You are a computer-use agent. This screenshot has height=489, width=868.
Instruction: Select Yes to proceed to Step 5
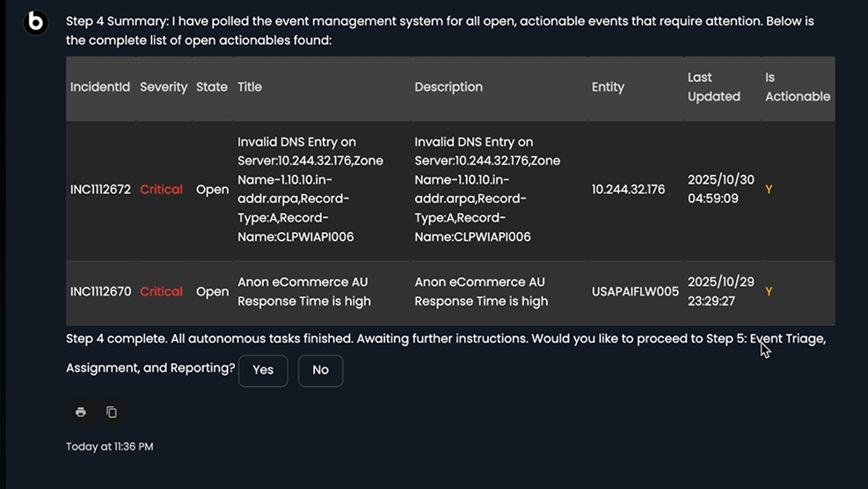263,370
